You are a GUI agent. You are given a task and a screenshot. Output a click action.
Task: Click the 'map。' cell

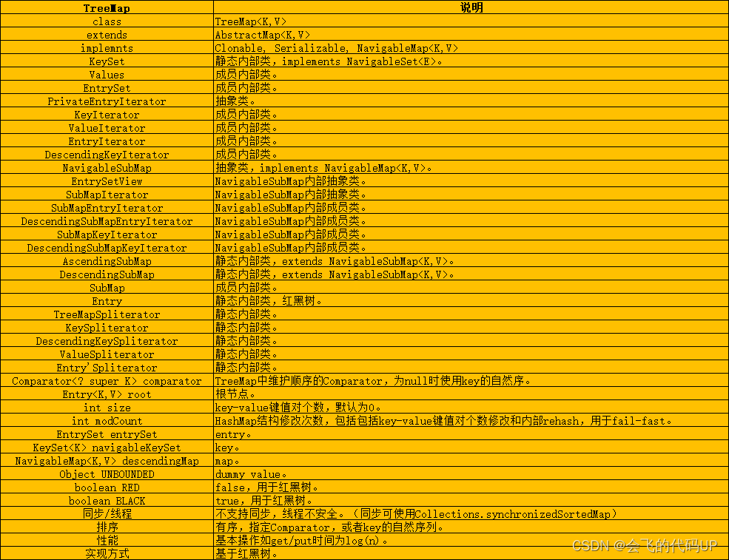(x=471, y=461)
